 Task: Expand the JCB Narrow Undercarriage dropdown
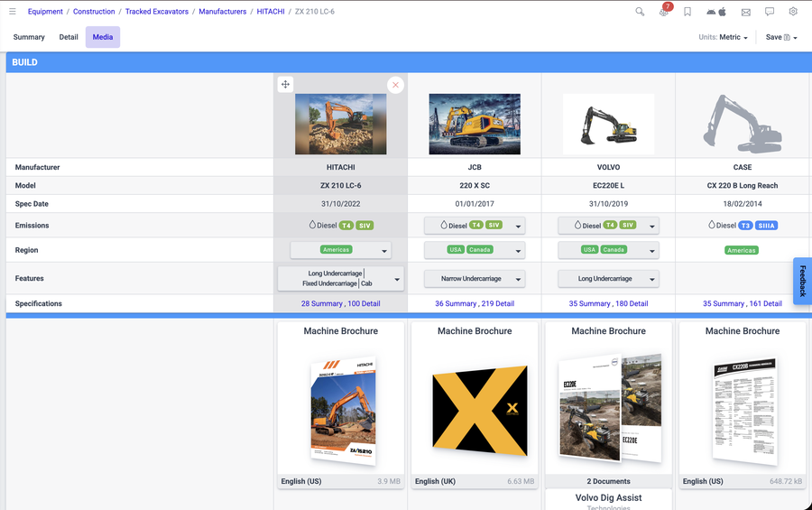(475, 279)
